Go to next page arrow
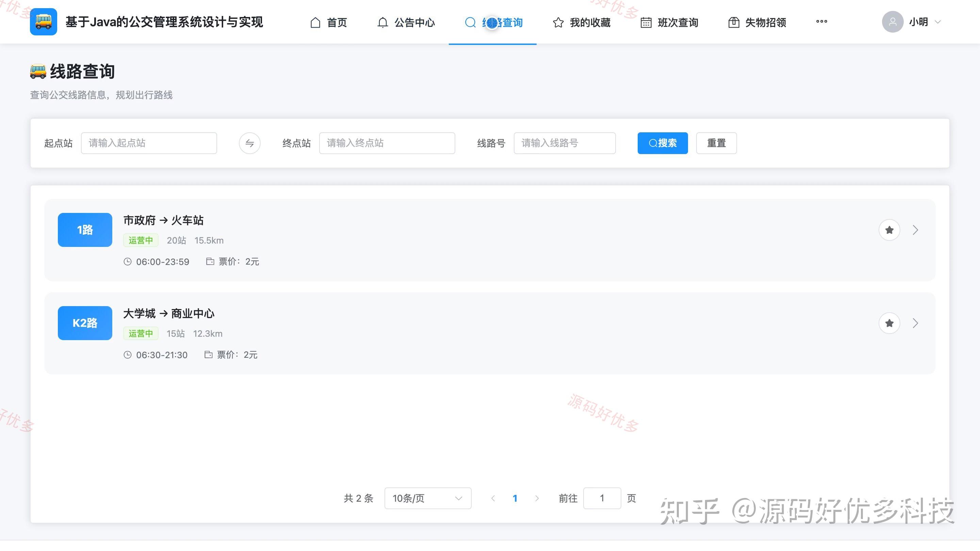This screenshot has width=980, height=551. click(x=537, y=498)
